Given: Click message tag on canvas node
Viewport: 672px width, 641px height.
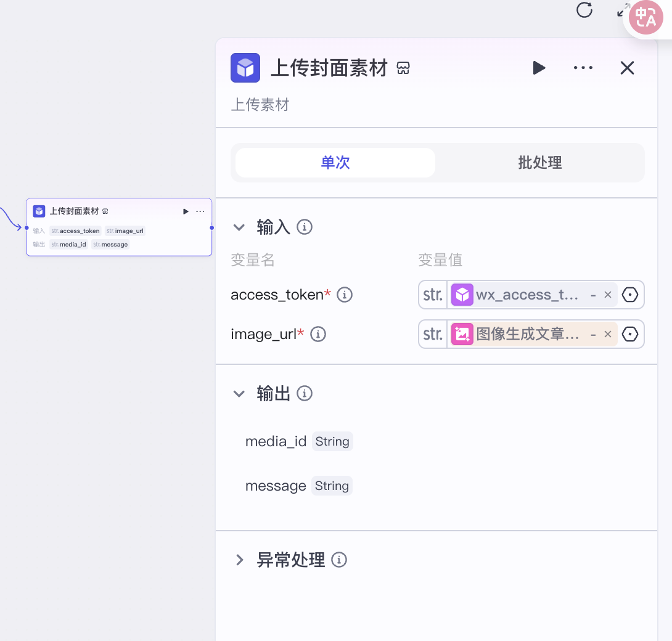Looking at the screenshot, I should coord(110,245).
